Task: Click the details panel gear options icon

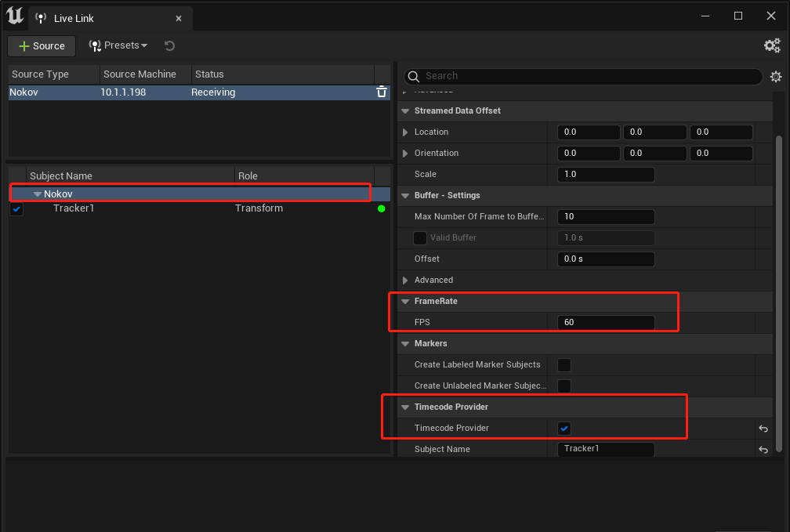Action: click(776, 77)
